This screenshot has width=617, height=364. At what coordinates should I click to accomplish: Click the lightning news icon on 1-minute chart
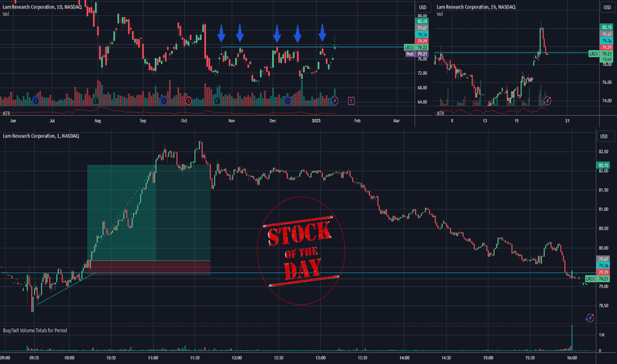pos(589,318)
